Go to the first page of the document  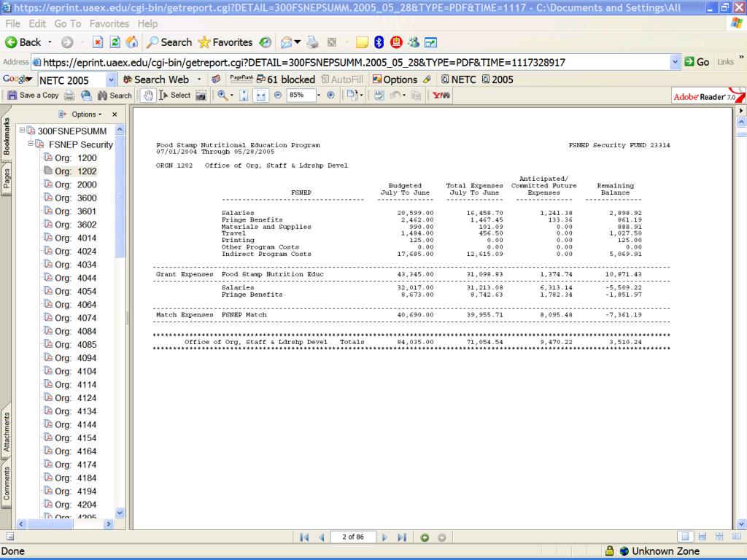[x=304, y=538]
